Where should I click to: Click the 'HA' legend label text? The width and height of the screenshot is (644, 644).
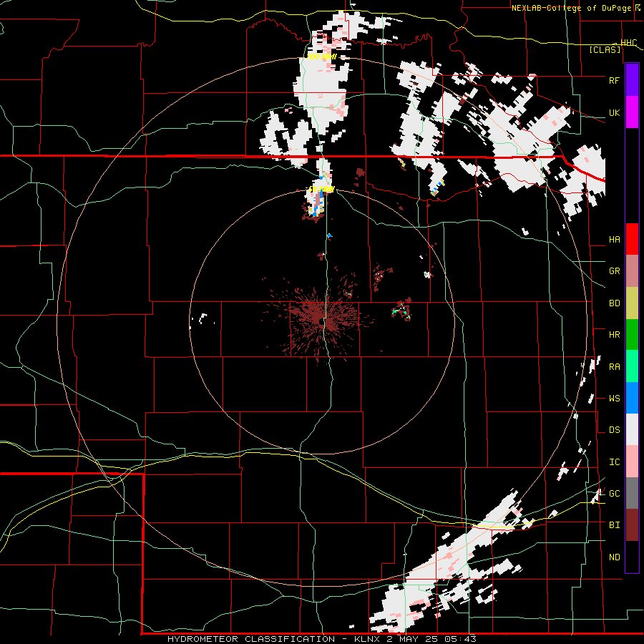coord(614,240)
